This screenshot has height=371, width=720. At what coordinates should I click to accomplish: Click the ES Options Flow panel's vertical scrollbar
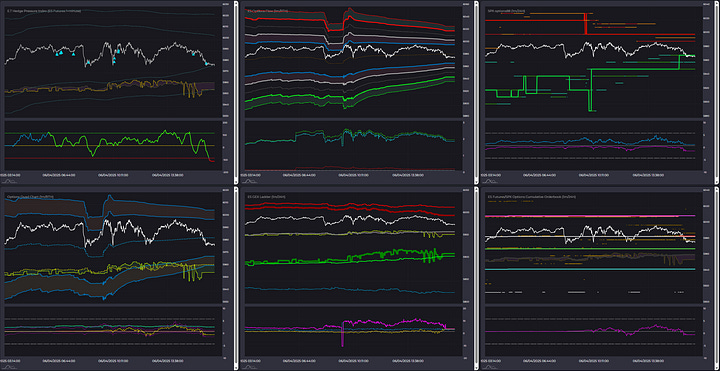tap(476, 92)
